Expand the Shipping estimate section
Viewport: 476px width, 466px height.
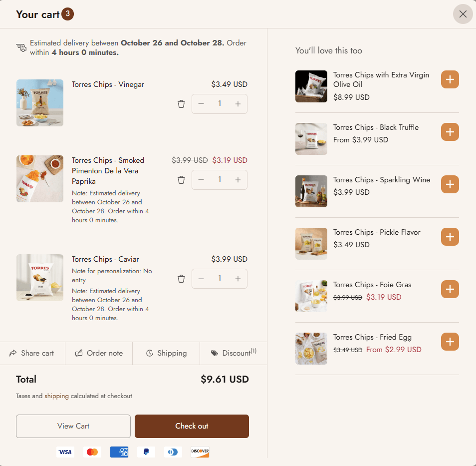point(166,353)
